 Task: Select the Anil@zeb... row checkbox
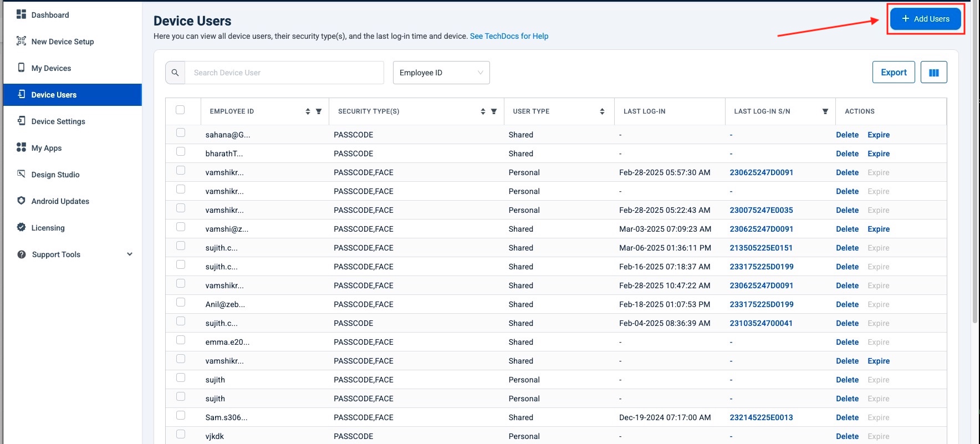coord(180,303)
